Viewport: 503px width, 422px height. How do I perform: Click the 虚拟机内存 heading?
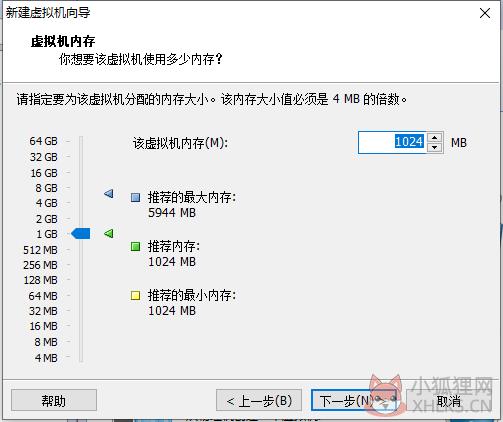coord(63,42)
